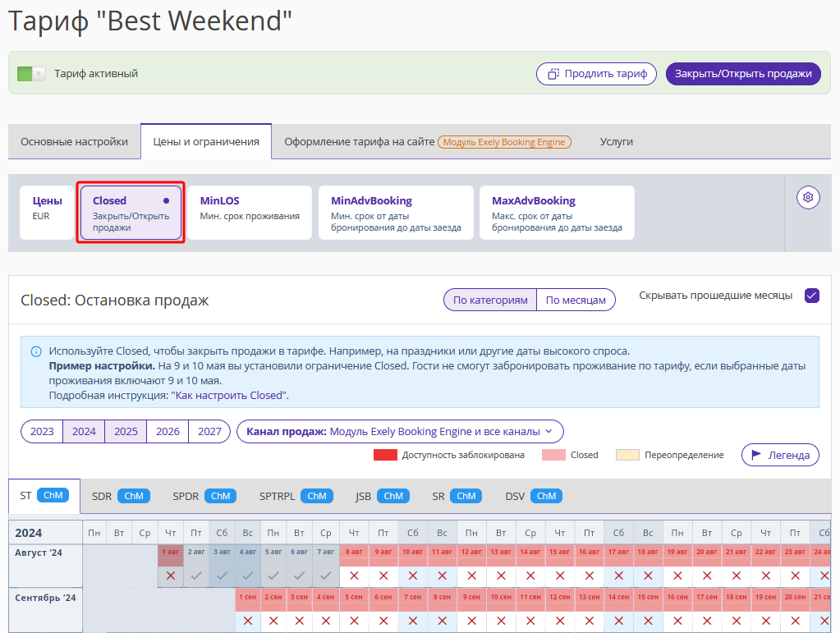Open the Легенда flag button

click(x=781, y=455)
